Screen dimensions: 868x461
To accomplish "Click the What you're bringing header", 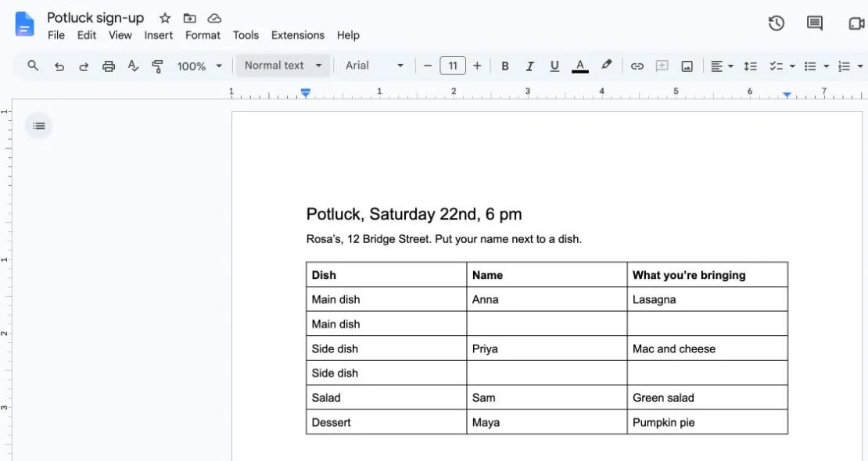I will 708,274.
